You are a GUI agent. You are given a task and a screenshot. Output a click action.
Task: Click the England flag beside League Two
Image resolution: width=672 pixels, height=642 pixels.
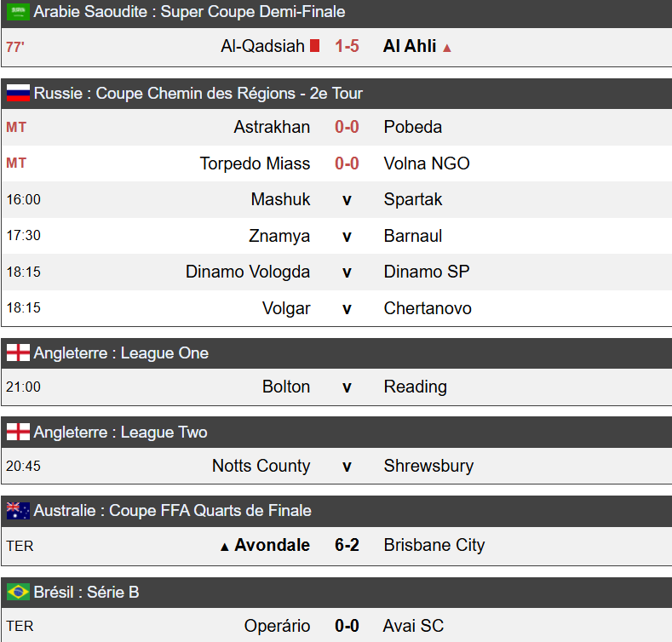tap(18, 433)
